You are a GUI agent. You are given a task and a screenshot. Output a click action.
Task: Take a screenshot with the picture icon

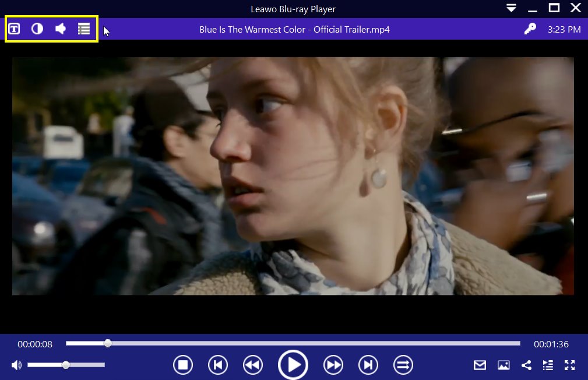(x=504, y=365)
